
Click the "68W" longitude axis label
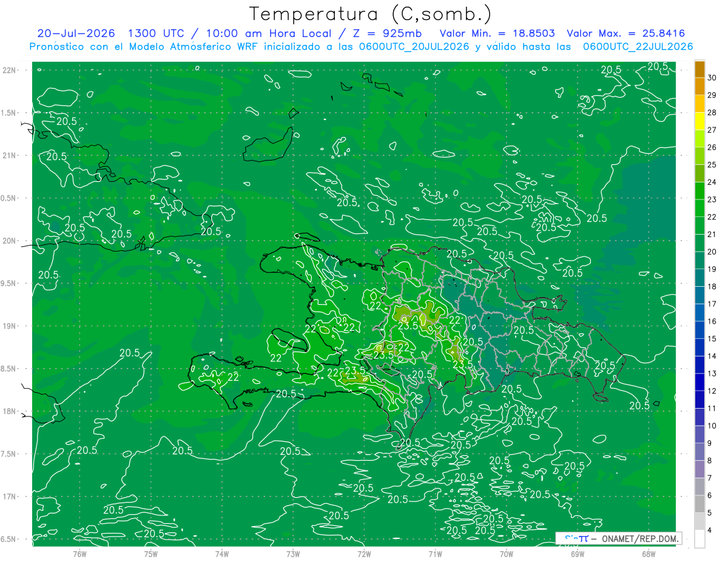point(649,553)
